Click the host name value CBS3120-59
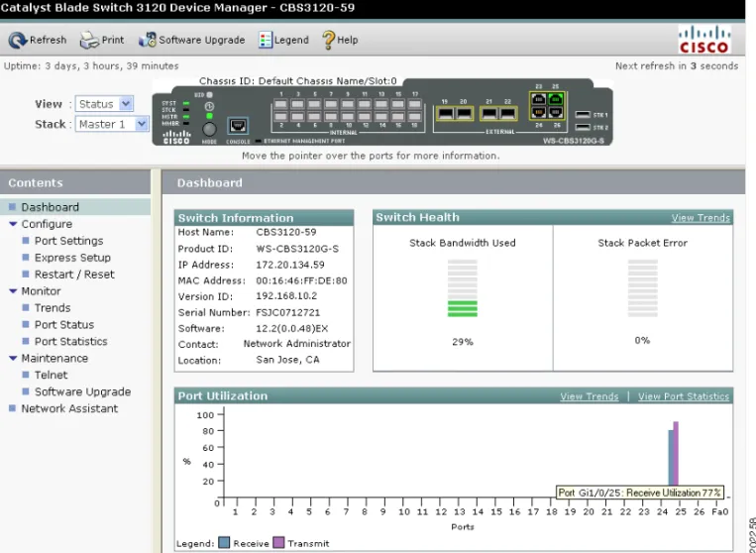The height and width of the screenshot is (553, 756). 286,232
